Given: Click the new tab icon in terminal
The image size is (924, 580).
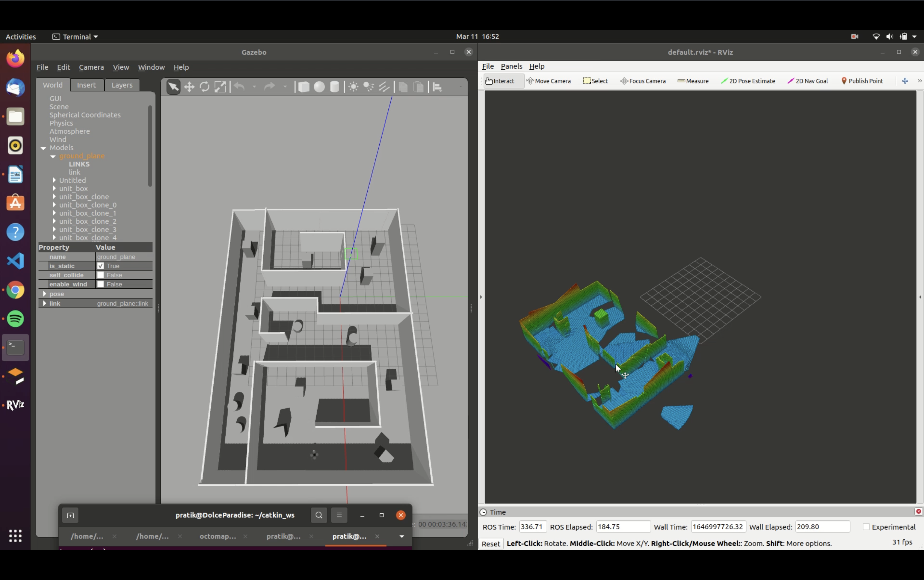Looking at the screenshot, I should point(70,516).
